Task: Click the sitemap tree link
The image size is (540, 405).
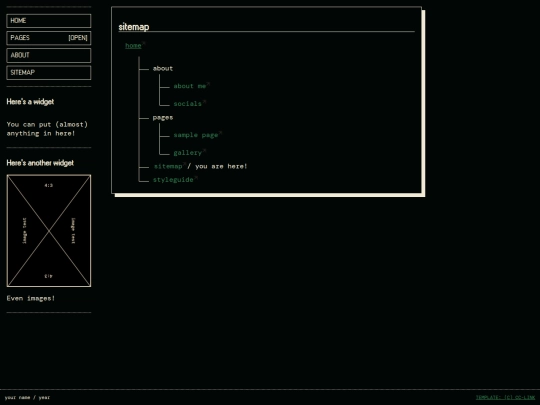Action: point(168,166)
